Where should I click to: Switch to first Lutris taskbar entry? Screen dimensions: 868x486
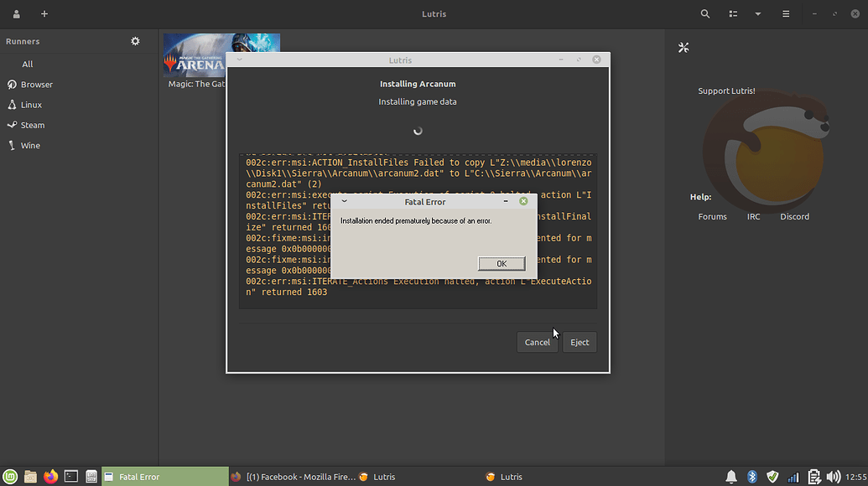(x=419, y=477)
